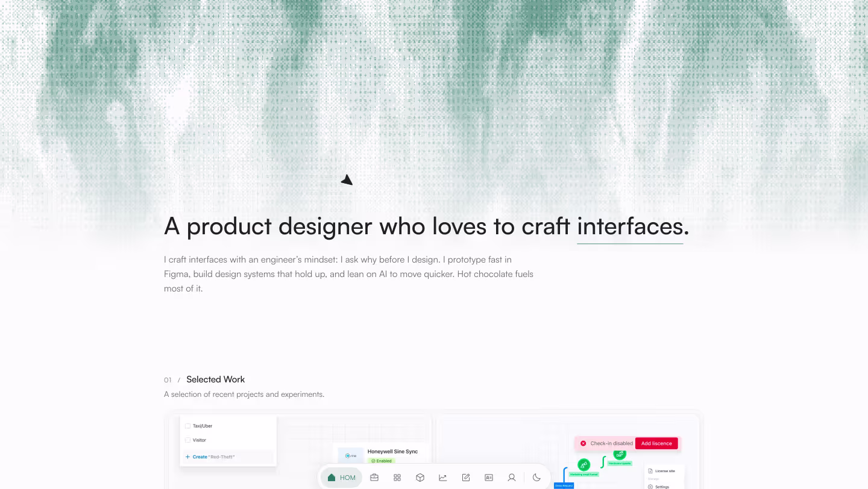The width and height of the screenshot is (868, 489).
Task: Select the pencil-and-square edit icon in dock
Action: tap(466, 478)
